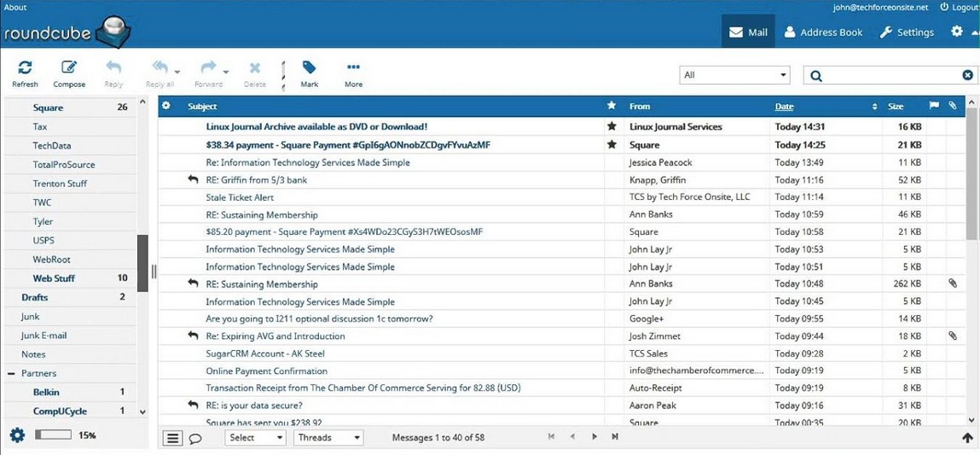The height and width of the screenshot is (455, 980).
Task: Click the About link
Action: pyautogui.click(x=15, y=8)
